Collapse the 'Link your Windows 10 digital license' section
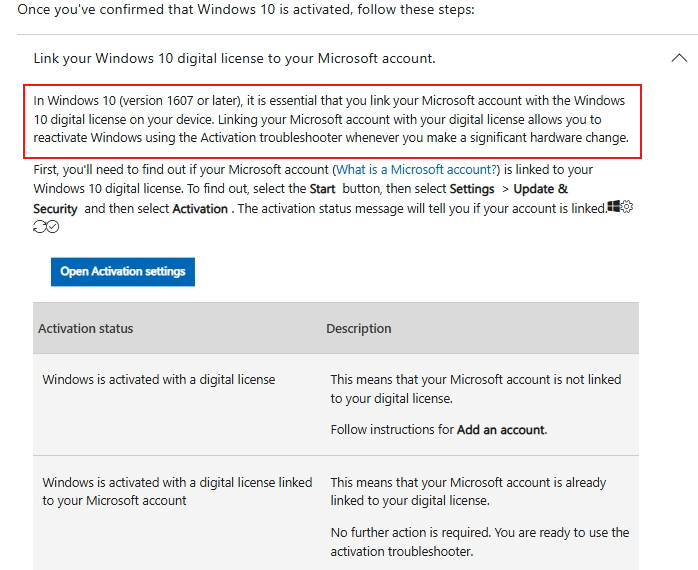This screenshot has height=570, width=698. point(679,58)
